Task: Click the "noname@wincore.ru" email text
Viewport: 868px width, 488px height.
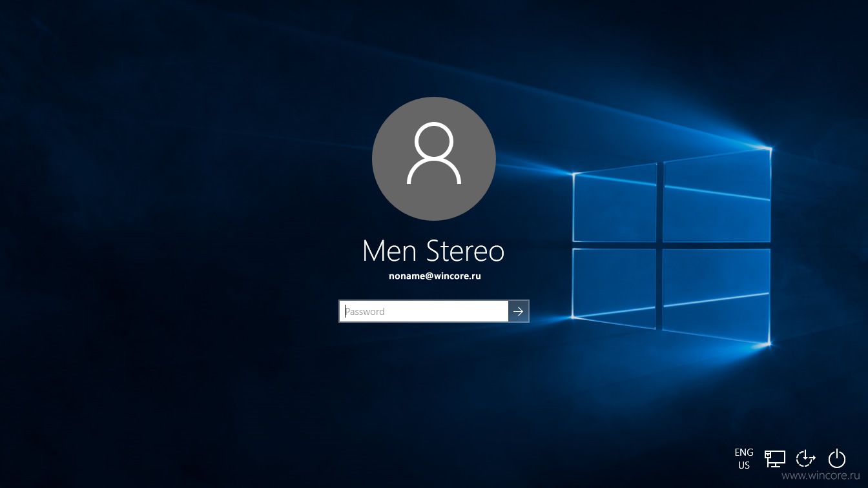Action: (x=435, y=276)
